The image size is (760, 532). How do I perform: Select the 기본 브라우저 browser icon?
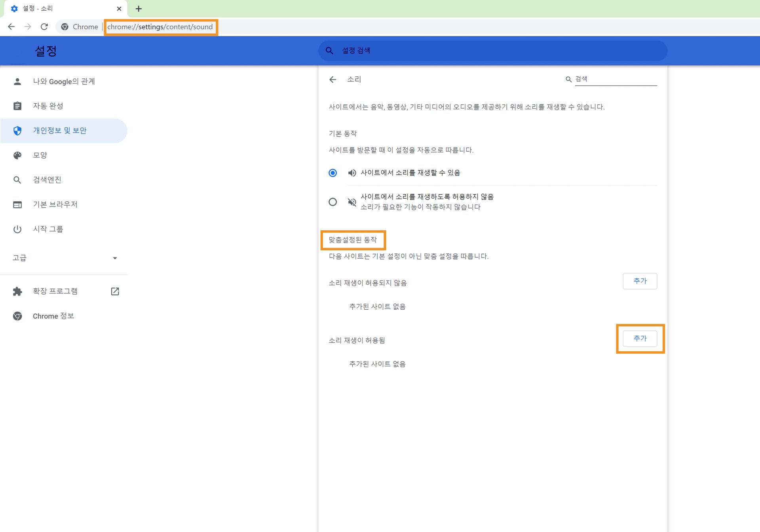click(17, 204)
